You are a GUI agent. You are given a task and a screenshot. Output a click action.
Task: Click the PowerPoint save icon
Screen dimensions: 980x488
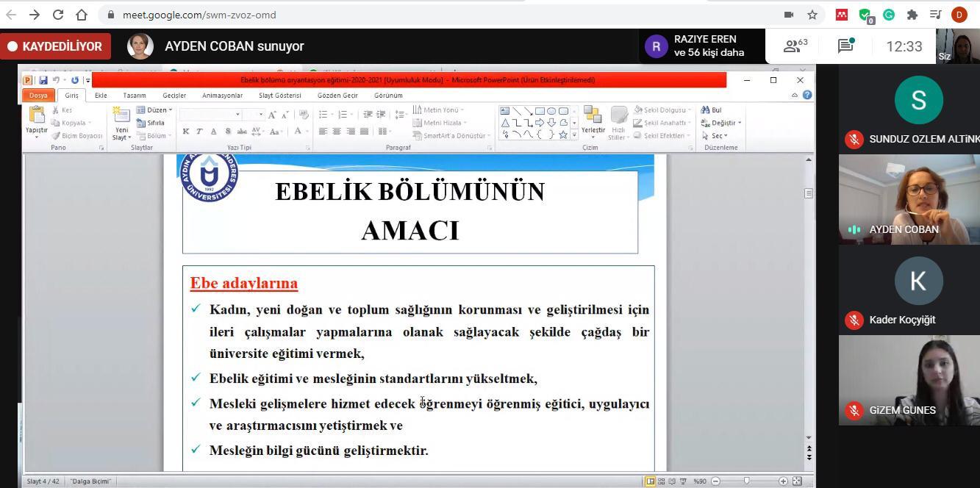(x=43, y=80)
